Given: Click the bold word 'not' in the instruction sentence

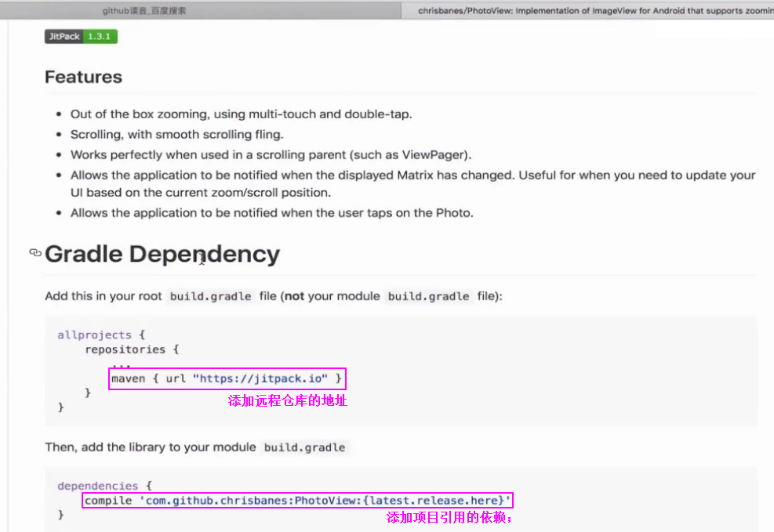Looking at the screenshot, I should pos(294,296).
